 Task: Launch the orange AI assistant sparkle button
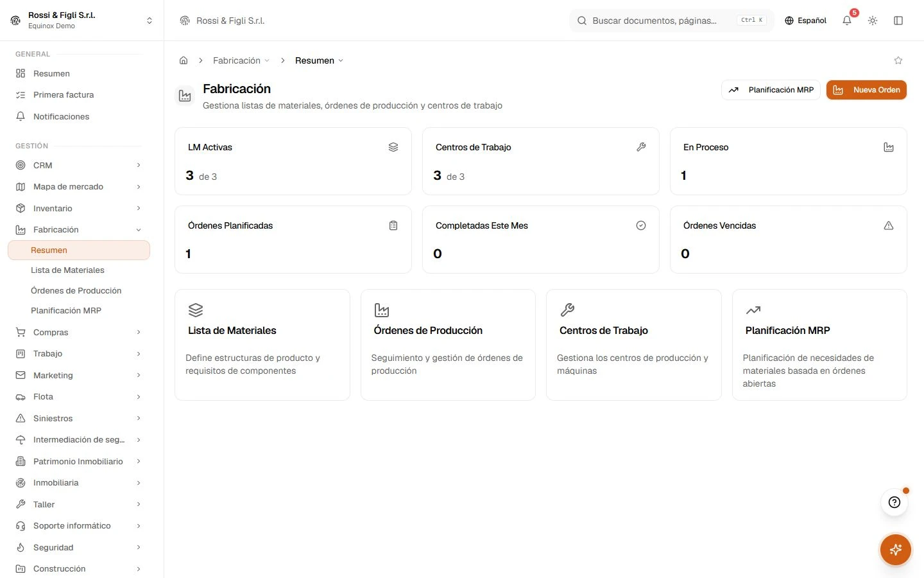[x=896, y=550]
